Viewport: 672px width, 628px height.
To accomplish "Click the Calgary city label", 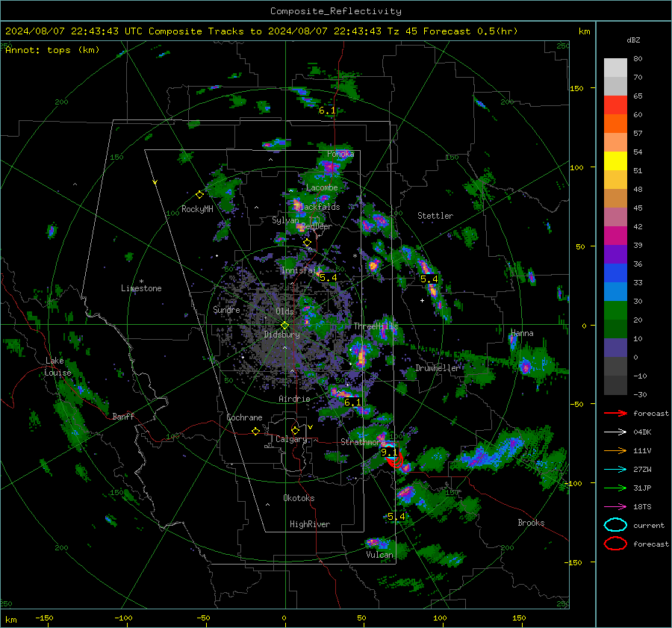I will pyautogui.click(x=291, y=439).
